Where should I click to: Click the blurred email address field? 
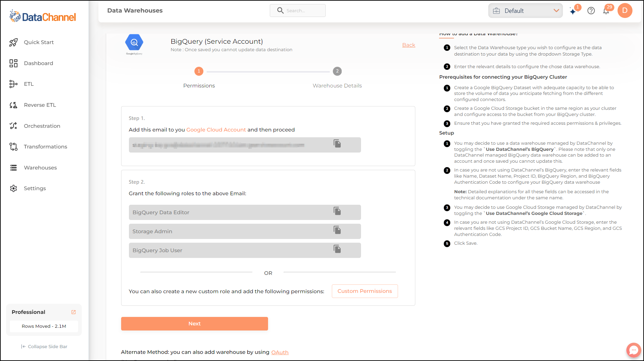click(245, 145)
